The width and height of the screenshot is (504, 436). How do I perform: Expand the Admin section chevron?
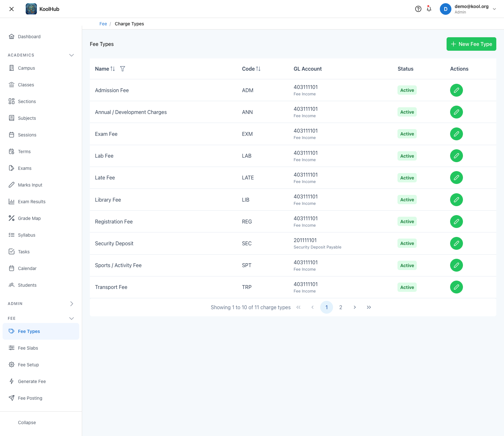point(72,304)
